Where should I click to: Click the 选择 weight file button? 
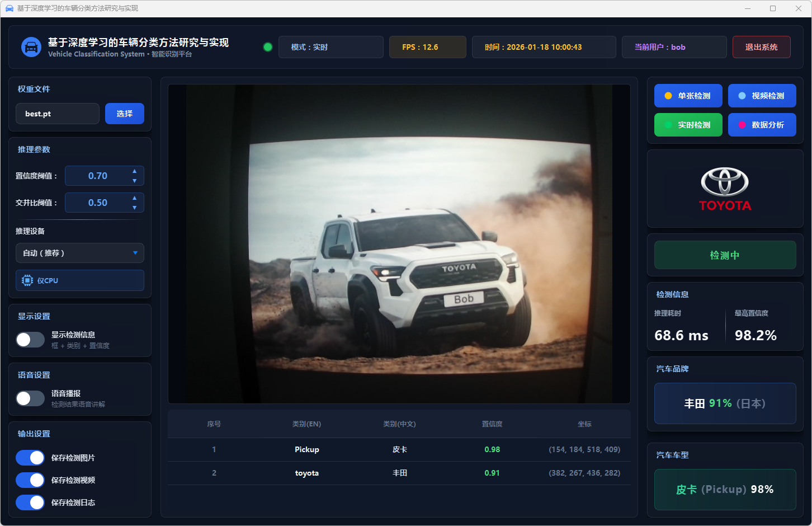125,114
